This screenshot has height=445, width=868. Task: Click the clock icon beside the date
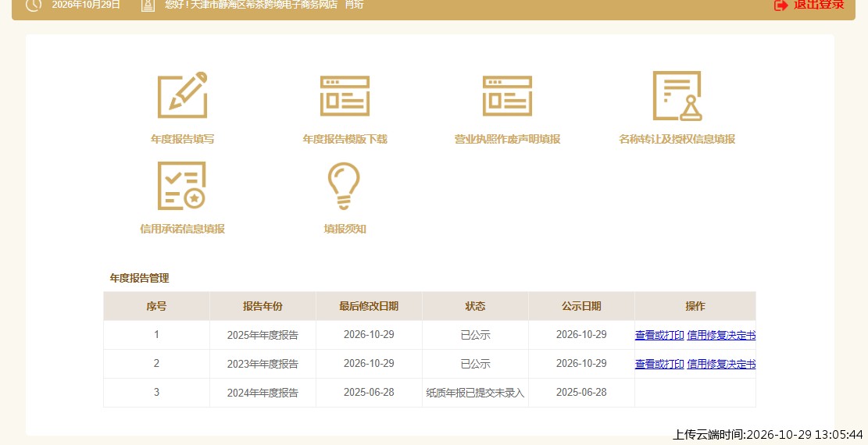pyautogui.click(x=34, y=5)
